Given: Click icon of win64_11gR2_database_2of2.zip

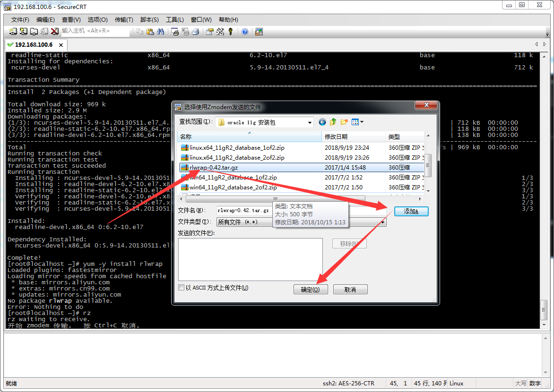Looking at the screenshot, I should [x=184, y=187].
